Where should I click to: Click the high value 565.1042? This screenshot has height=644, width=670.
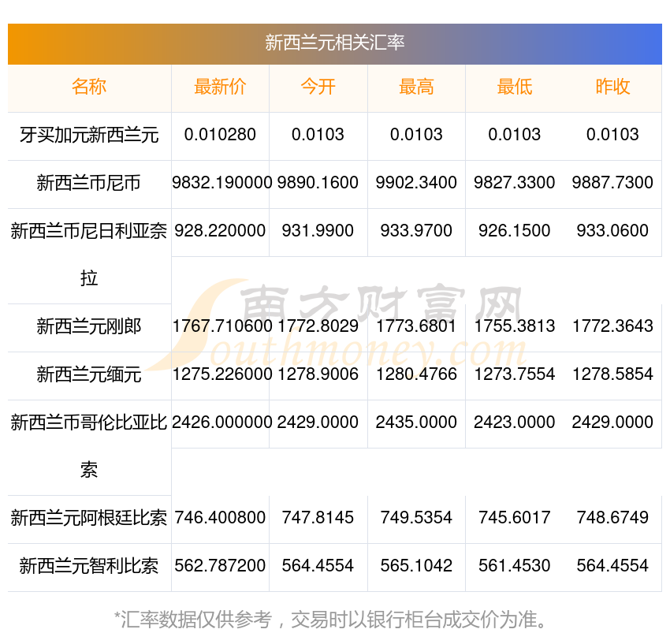[416, 566]
